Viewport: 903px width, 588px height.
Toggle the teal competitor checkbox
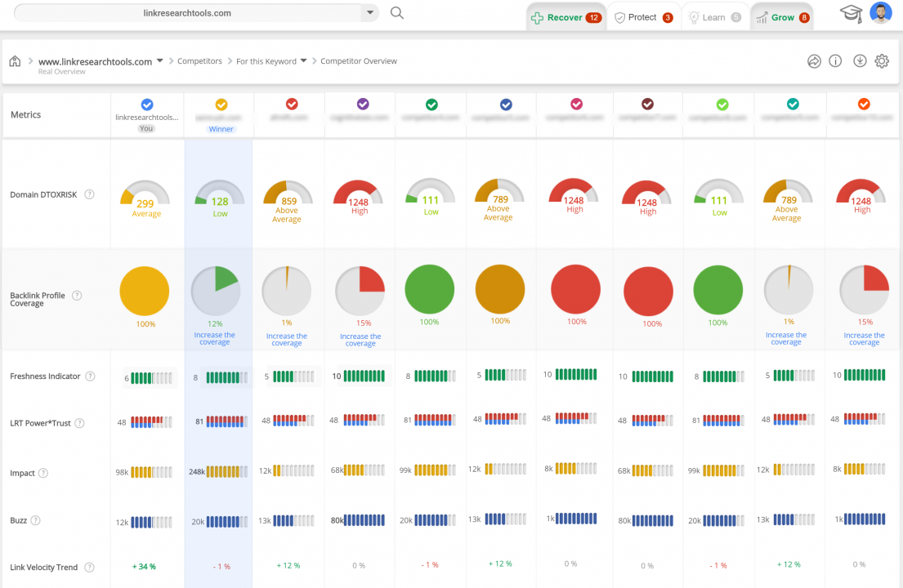pos(793,105)
